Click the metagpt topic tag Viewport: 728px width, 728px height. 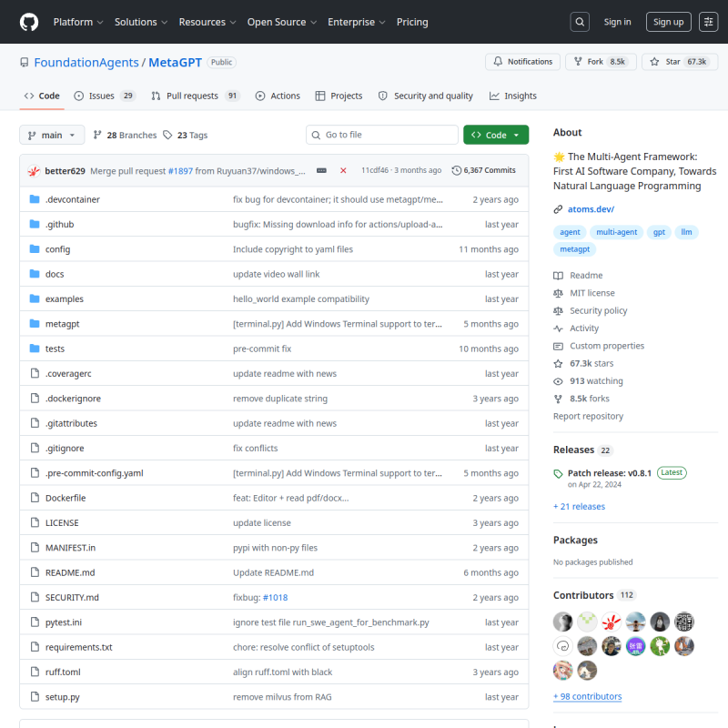(x=574, y=249)
